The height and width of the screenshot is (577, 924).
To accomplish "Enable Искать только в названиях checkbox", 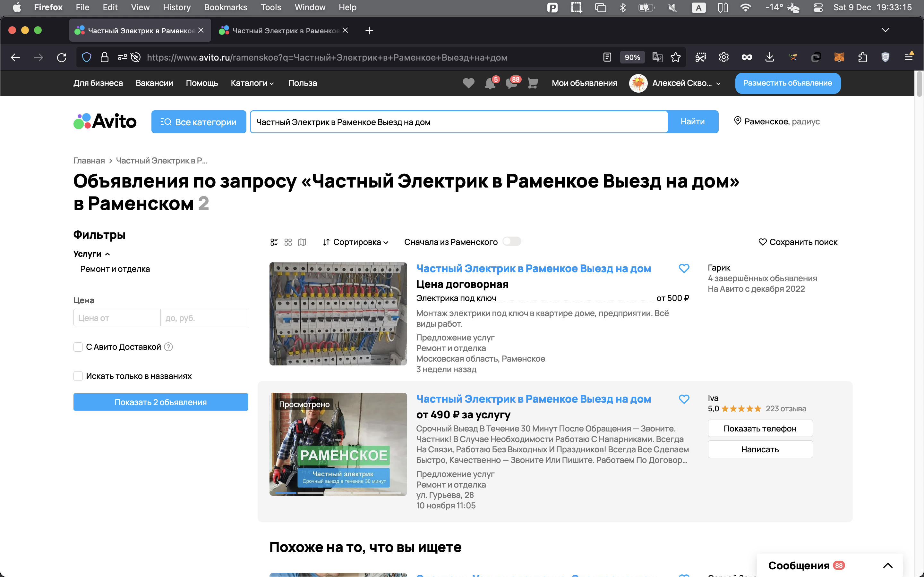I will tap(78, 376).
